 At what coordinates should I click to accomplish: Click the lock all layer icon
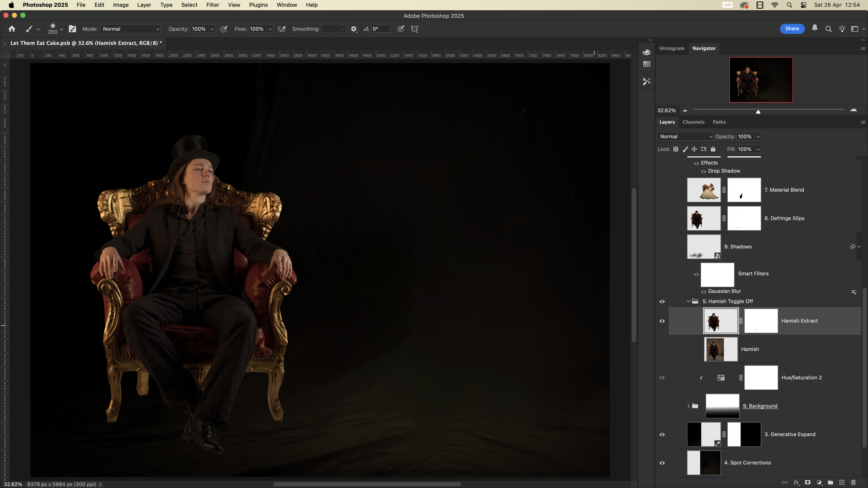pyautogui.click(x=713, y=149)
